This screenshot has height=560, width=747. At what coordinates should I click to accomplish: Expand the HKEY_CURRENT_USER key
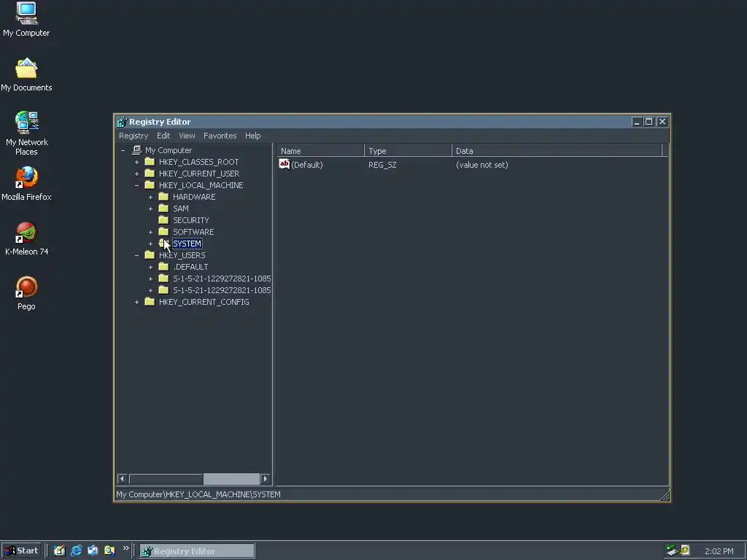pyautogui.click(x=136, y=174)
